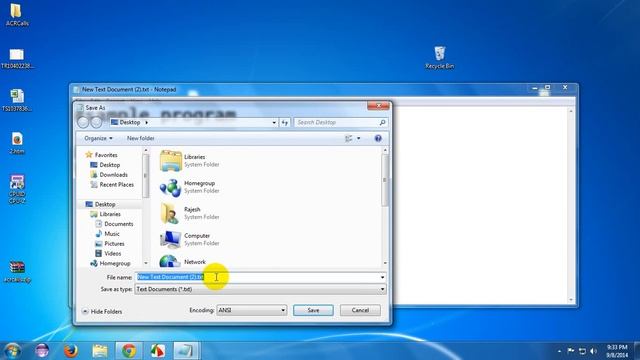Click the clock in the taskbar

(617, 351)
